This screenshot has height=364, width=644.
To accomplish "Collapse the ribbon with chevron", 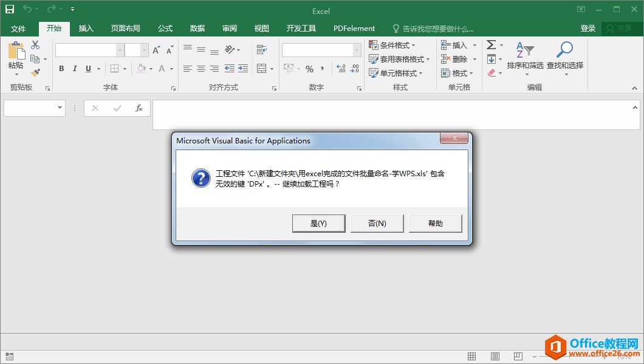I will [634, 88].
